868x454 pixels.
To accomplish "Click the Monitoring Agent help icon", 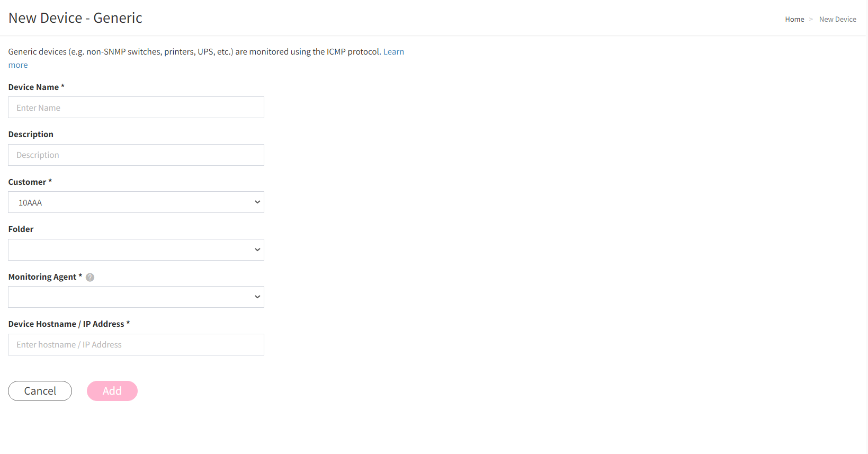I will [90, 277].
